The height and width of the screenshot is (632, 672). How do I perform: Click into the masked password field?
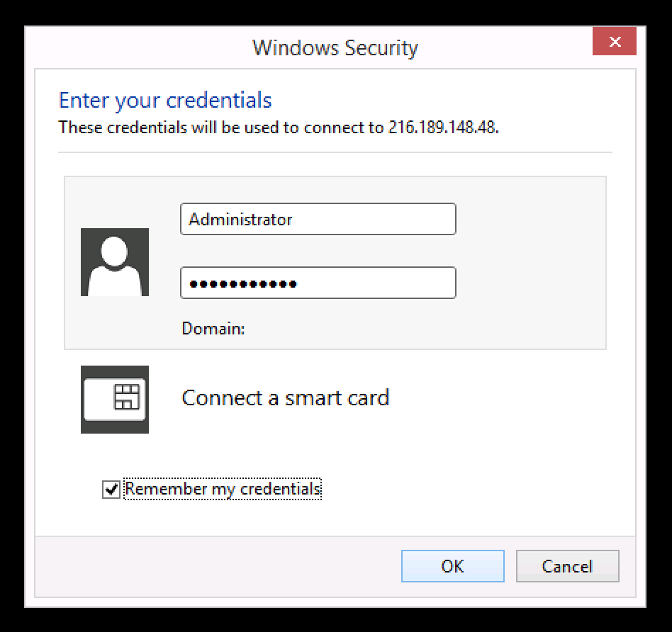318,283
